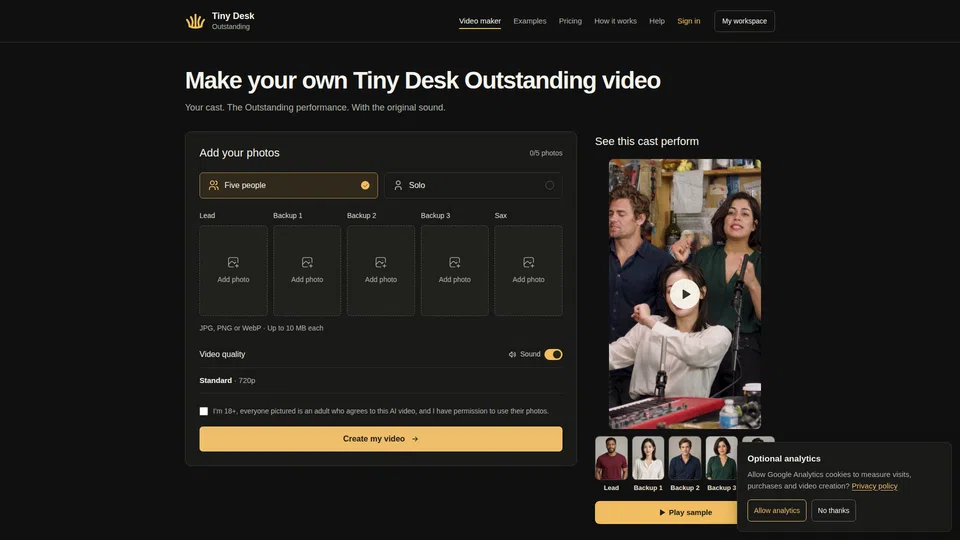Click the Five people group icon
The width and height of the screenshot is (960, 540).
click(214, 185)
